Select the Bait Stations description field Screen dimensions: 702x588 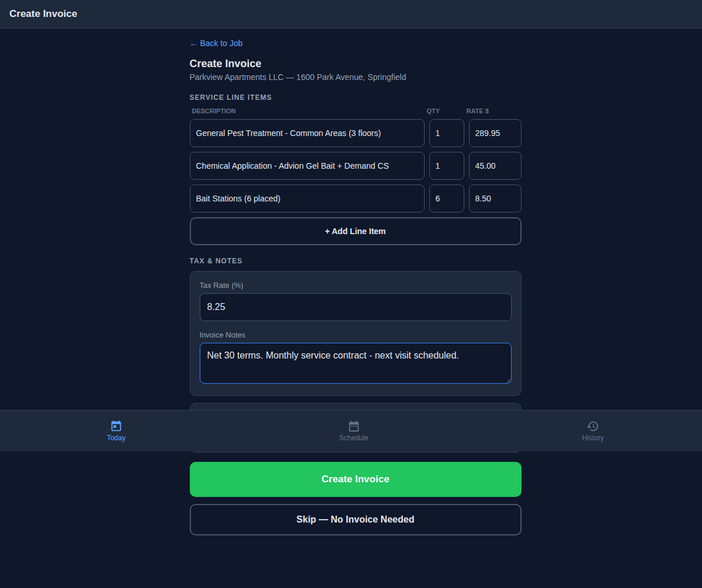[307, 198]
